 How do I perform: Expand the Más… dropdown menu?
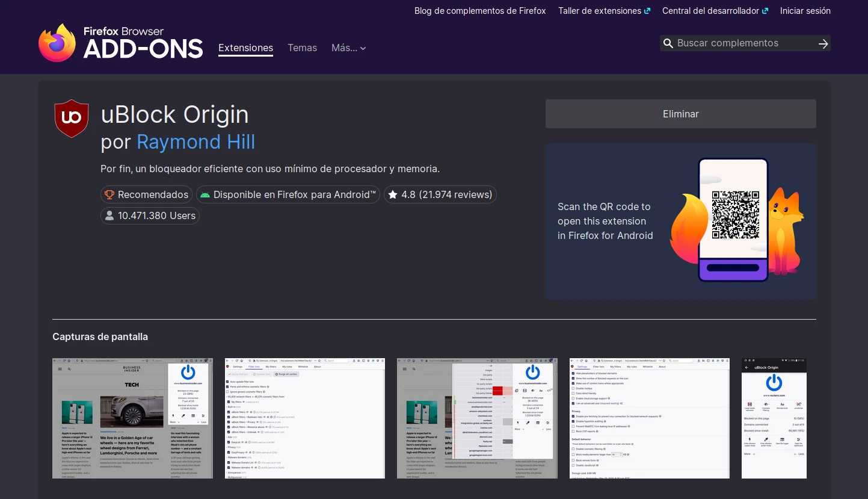[348, 48]
